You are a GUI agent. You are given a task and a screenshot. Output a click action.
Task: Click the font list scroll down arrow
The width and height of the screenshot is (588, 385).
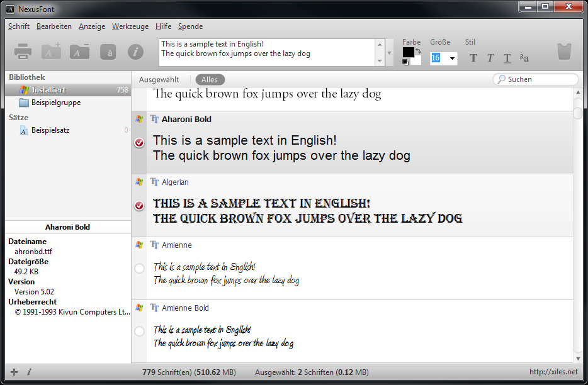pyautogui.click(x=578, y=359)
